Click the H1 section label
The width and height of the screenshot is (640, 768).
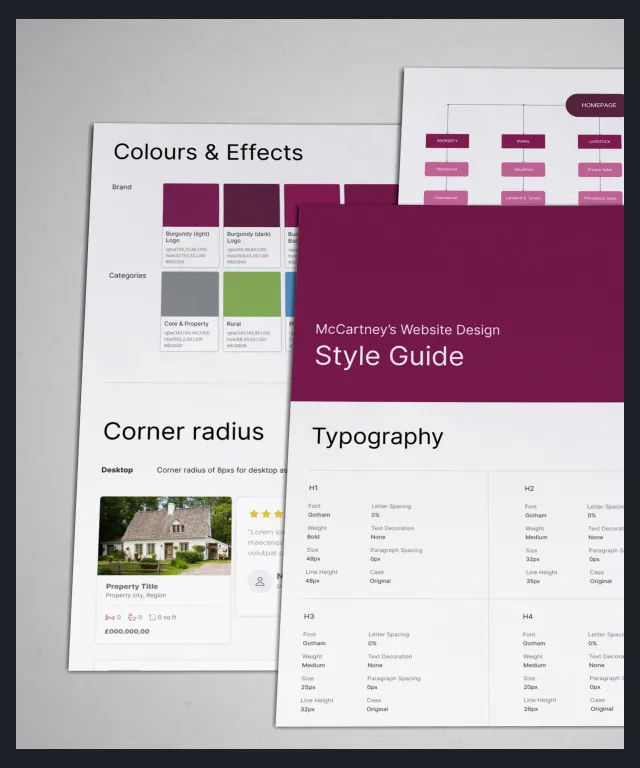coord(313,488)
